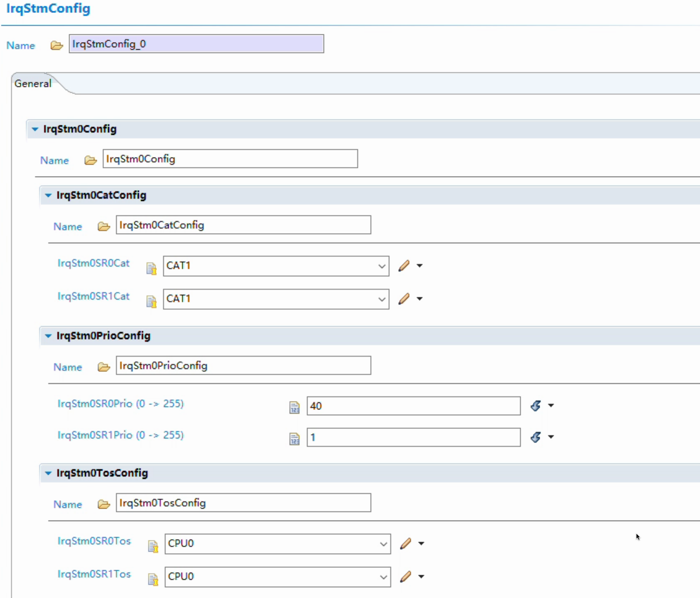Collapse the IrqStm0PrioConfig section
This screenshot has width=700, height=598.
click(x=48, y=336)
